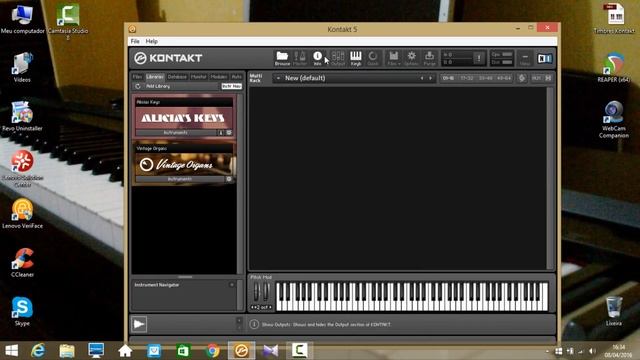Open Vintage Organs library banner

coord(184,164)
